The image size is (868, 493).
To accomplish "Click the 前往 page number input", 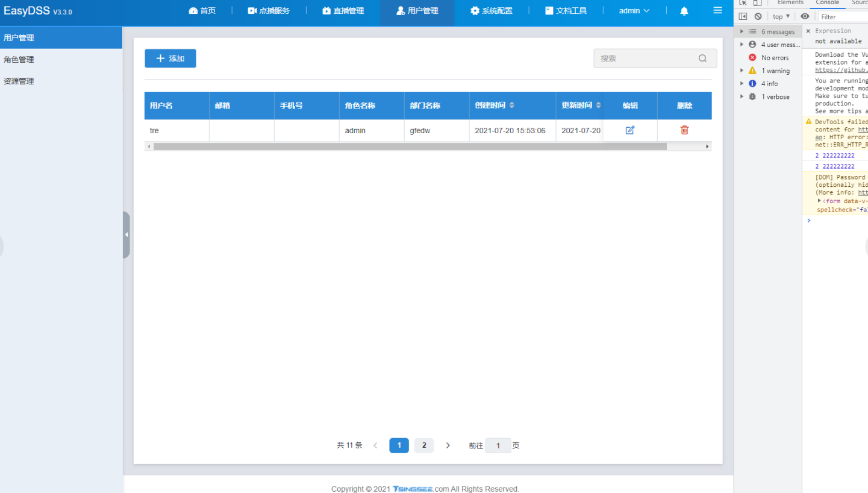I will [498, 446].
